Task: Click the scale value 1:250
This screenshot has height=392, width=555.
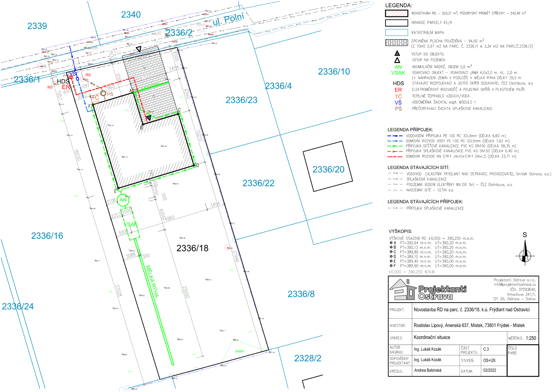Action: pyautogui.click(x=531, y=338)
